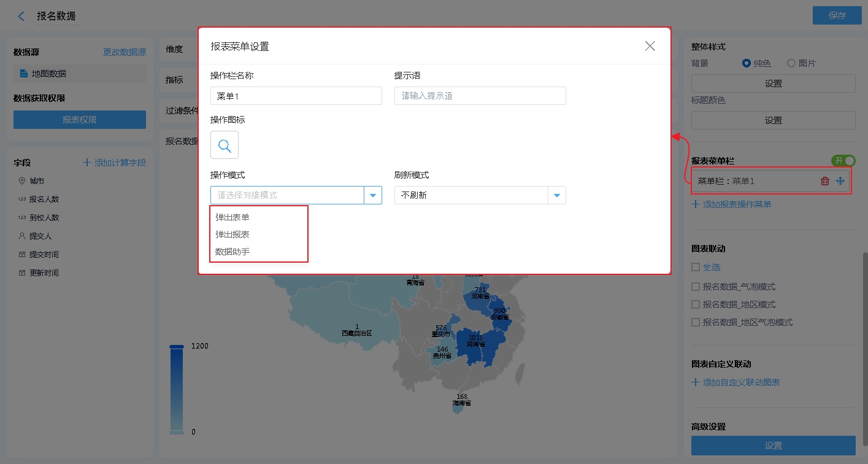
Task: Check the 报名数据_气泡模式 checkbox
Action: point(696,287)
